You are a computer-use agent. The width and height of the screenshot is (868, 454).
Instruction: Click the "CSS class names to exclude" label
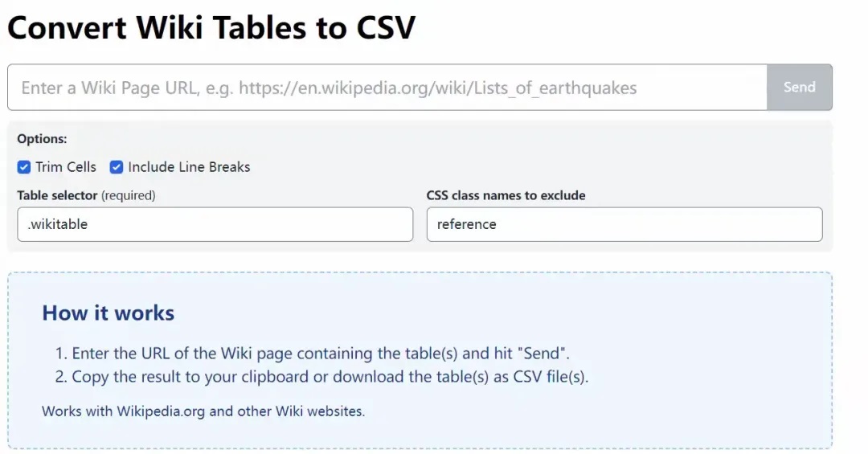pyautogui.click(x=506, y=195)
